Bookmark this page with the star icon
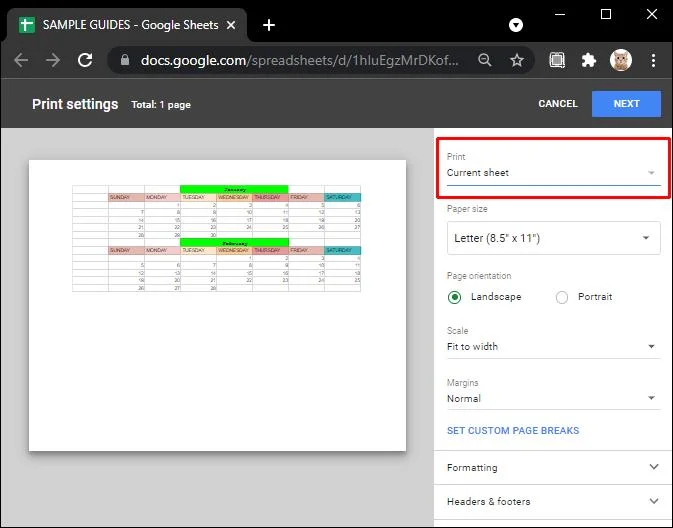This screenshot has width=673, height=528. click(517, 60)
